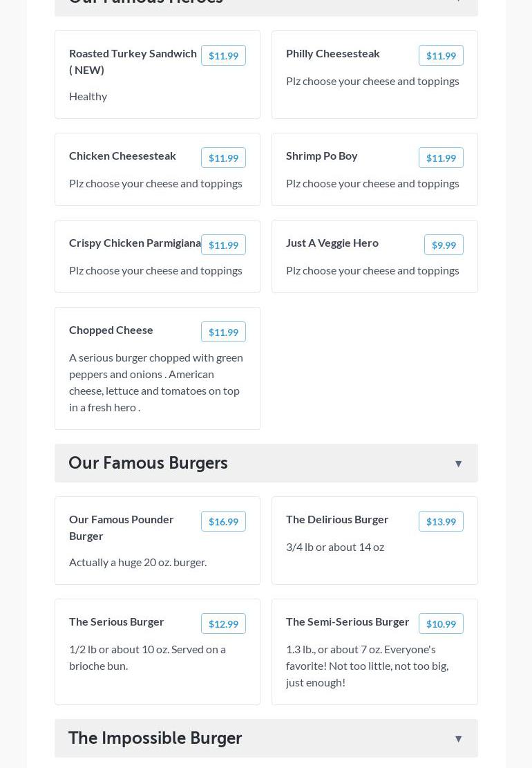
Task: Click the Shrimp Po Boy item name
Action: click(x=322, y=156)
